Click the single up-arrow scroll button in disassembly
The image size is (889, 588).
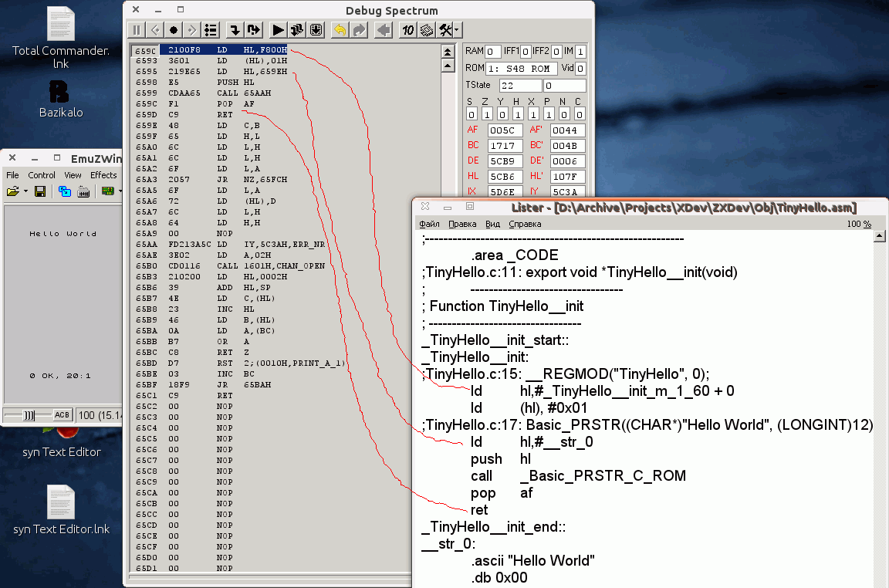(x=448, y=66)
